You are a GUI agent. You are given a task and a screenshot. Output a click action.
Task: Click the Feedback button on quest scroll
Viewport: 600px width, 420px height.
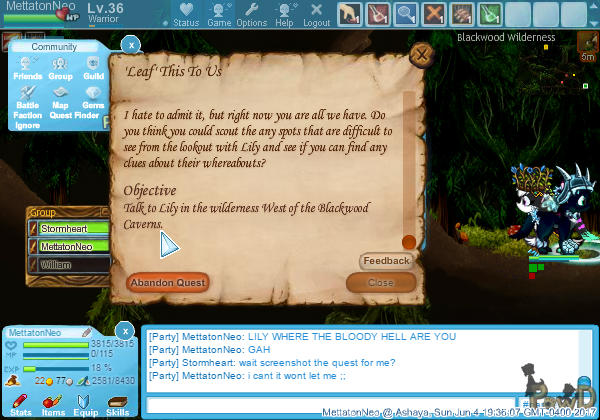tap(386, 261)
